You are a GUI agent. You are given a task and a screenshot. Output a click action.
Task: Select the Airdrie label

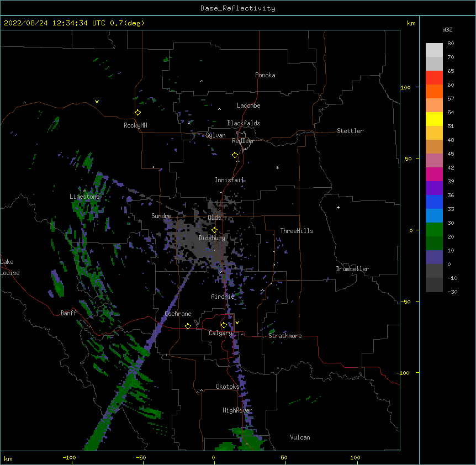point(223,297)
